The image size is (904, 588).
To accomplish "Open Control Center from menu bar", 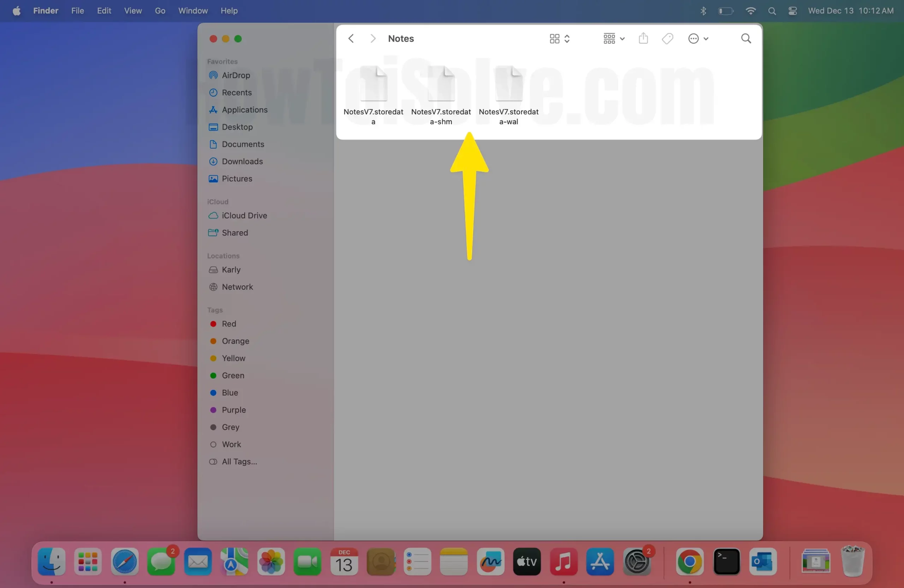I will click(792, 11).
